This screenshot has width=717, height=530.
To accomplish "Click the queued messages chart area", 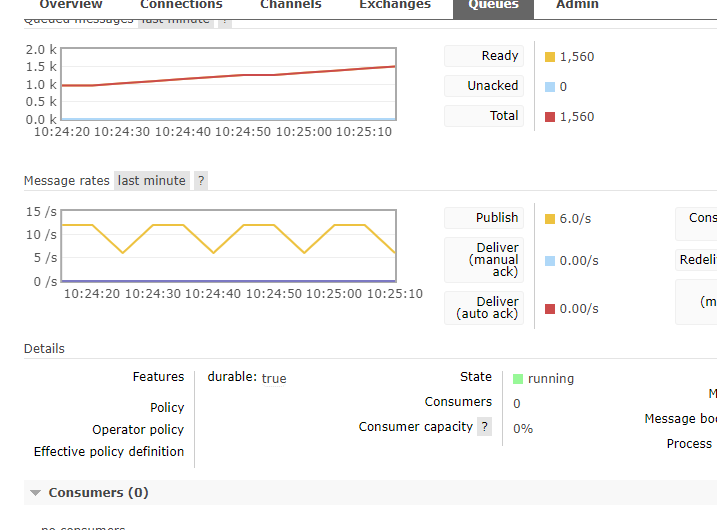I will pos(229,84).
